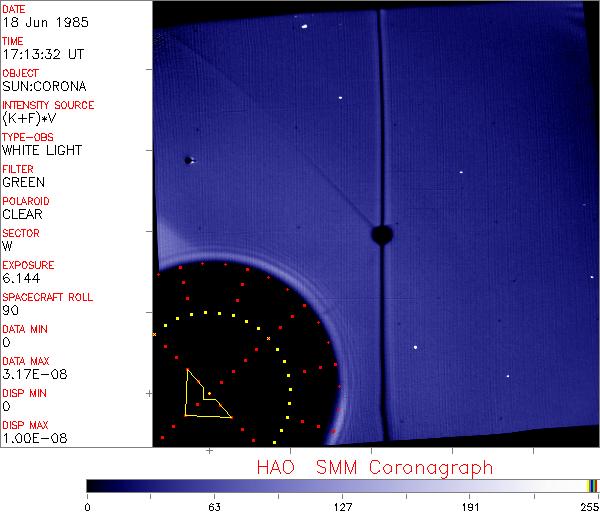Viewport: 600px width, 512px height.
Task: Select the spacecraft roll value 90
Action: (x=10, y=311)
